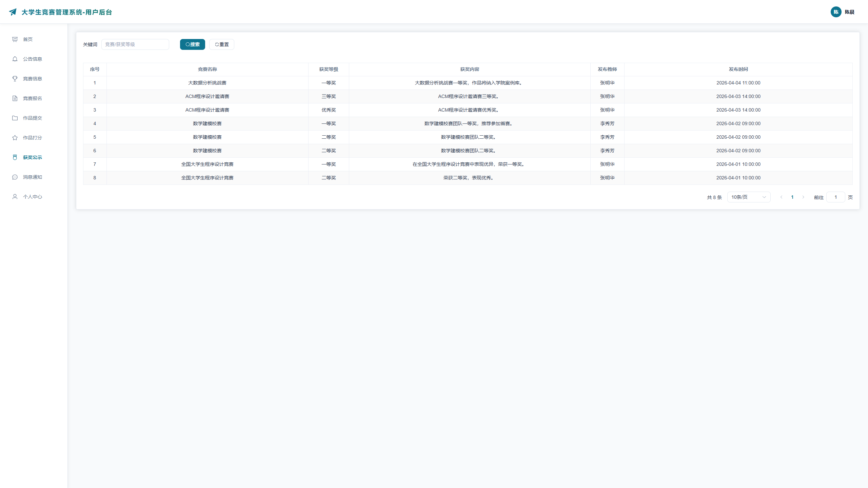Go to previous page arrow
Viewport: 868px width, 488px height.
click(x=781, y=197)
